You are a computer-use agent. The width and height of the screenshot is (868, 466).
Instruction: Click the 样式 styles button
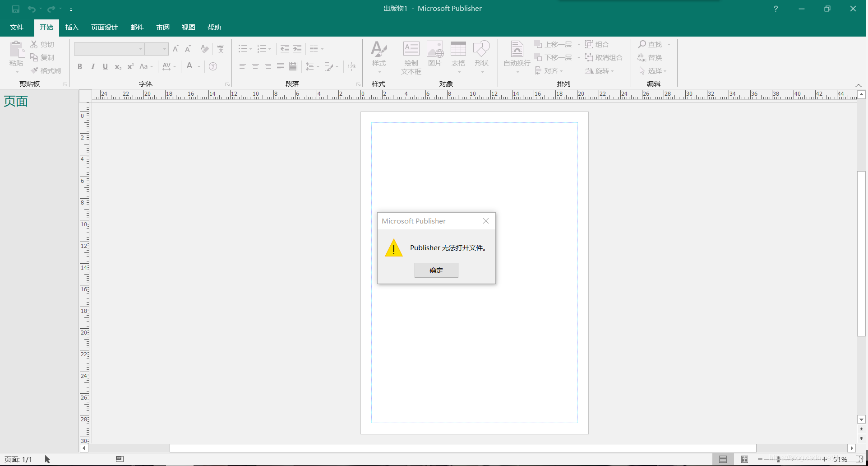[x=379, y=57]
